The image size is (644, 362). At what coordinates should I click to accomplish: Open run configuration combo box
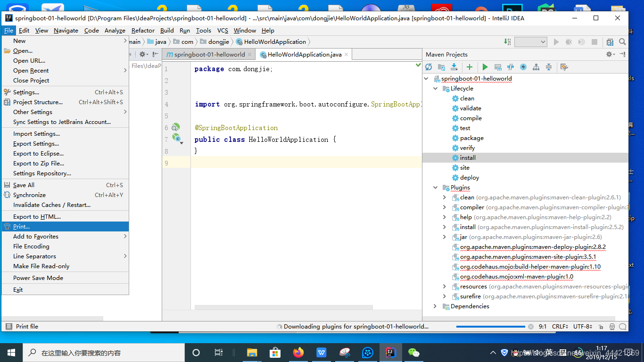pyautogui.click(x=530, y=42)
